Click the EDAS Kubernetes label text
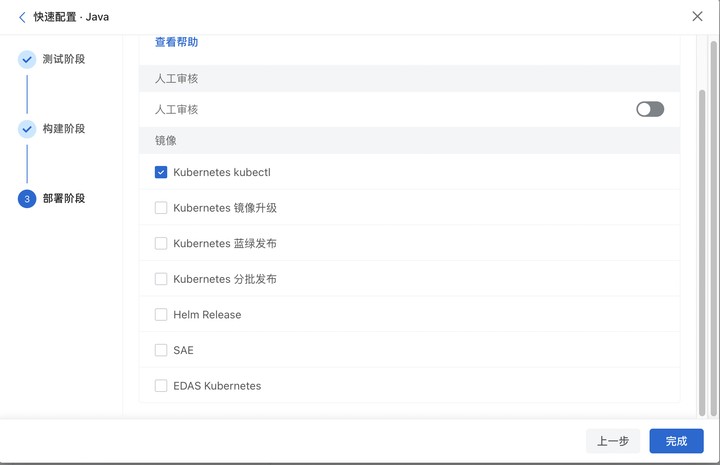The height and width of the screenshot is (465, 720). 217,386
